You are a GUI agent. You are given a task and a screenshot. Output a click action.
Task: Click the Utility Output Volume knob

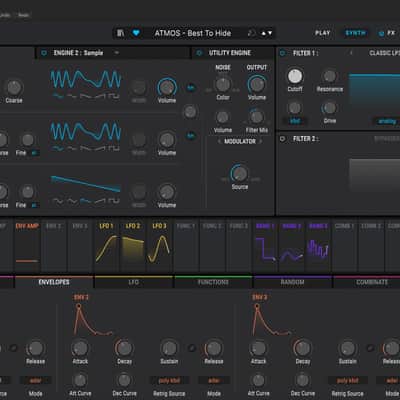(x=257, y=84)
